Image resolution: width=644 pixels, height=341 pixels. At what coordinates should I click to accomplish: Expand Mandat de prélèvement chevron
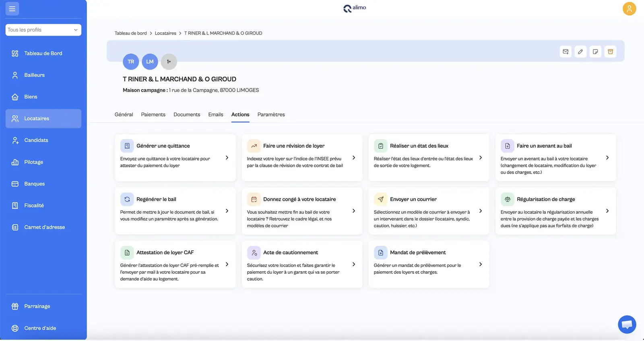pos(481,264)
